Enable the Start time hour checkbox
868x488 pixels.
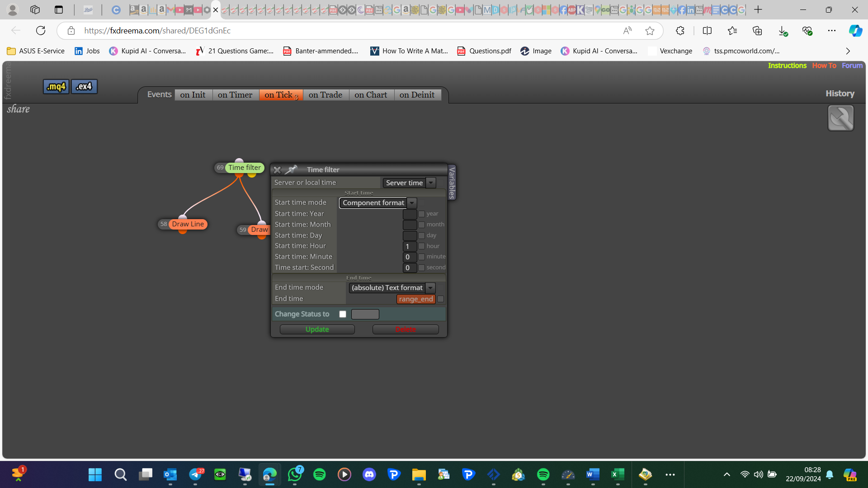click(421, 246)
